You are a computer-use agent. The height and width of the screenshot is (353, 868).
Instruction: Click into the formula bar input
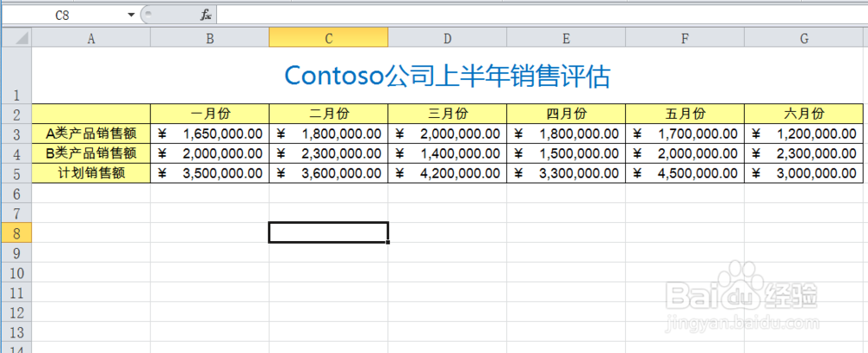click(x=542, y=15)
